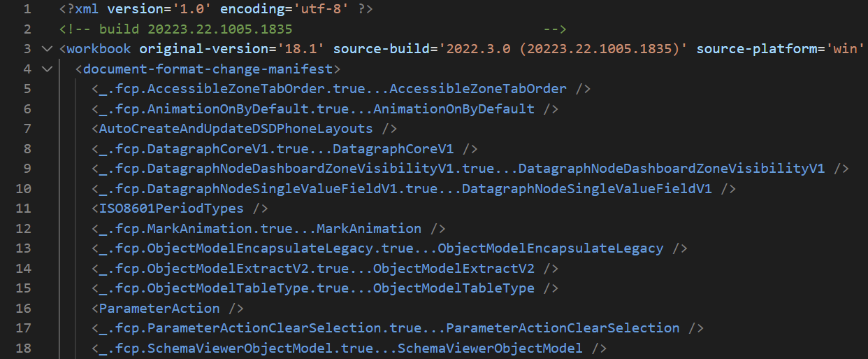Collapse the document-format-change-manifest fold chevron
Image resolution: width=868 pixels, height=359 pixels.
click(x=47, y=69)
